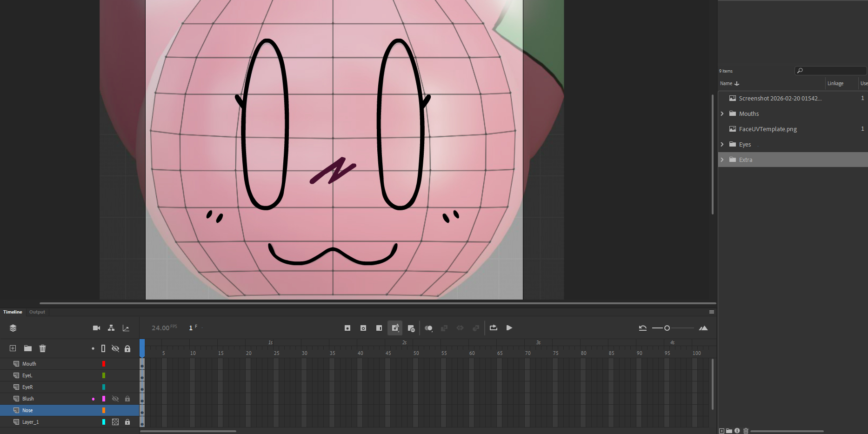Show the hidden Blush layer
Screen dimensions: 868x434
(115, 399)
